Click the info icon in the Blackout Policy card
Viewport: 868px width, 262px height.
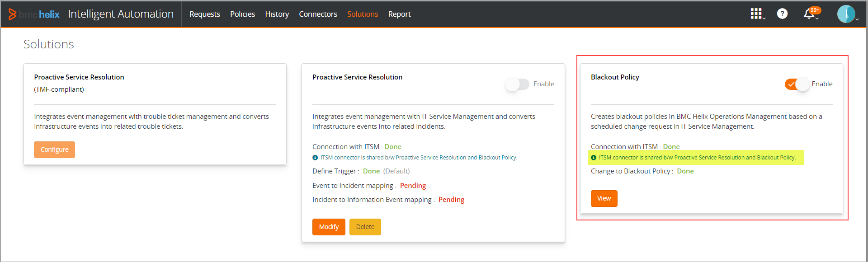pos(594,158)
